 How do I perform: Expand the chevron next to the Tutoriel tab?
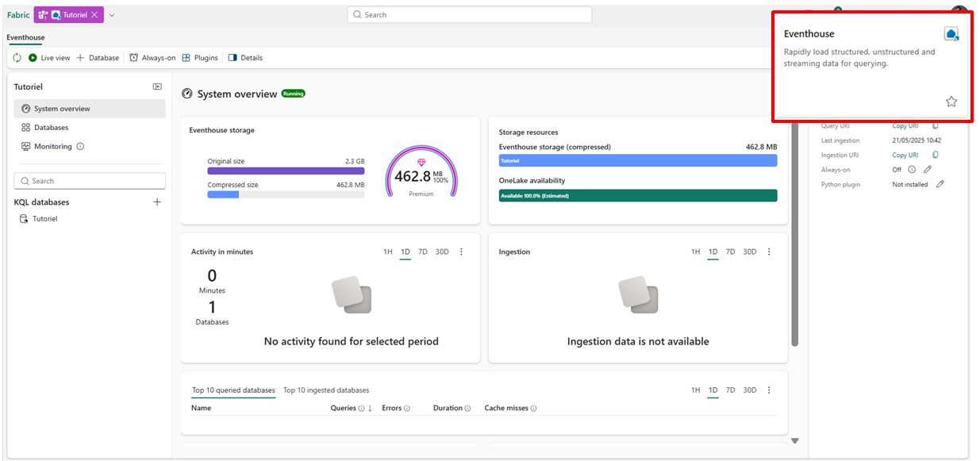click(x=112, y=15)
